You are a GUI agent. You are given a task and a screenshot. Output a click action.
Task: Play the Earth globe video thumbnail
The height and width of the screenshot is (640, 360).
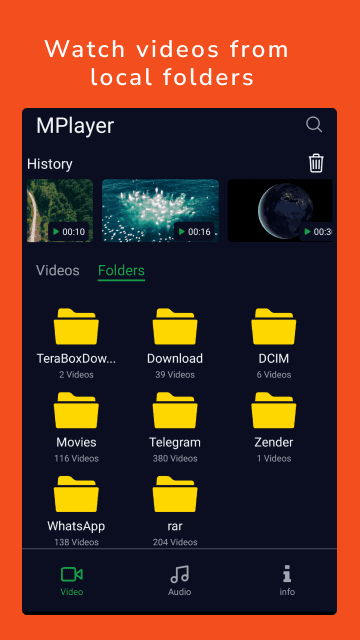coord(280,211)
